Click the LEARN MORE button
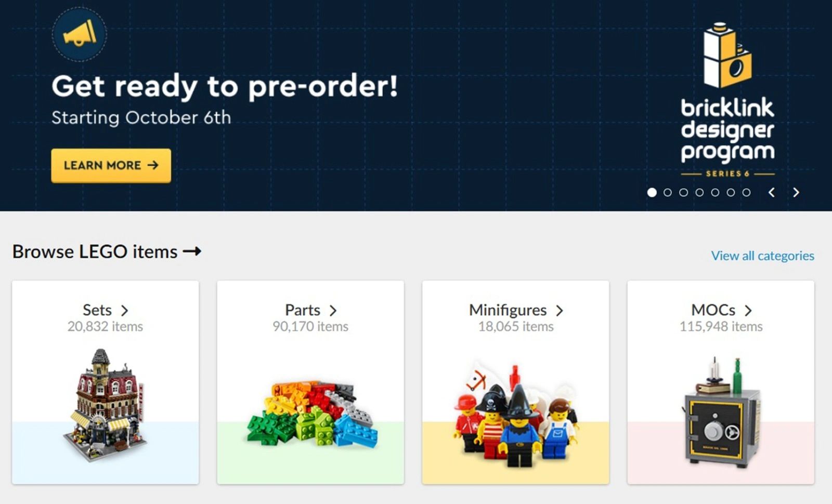832x504 pixels. coord(111,166)
